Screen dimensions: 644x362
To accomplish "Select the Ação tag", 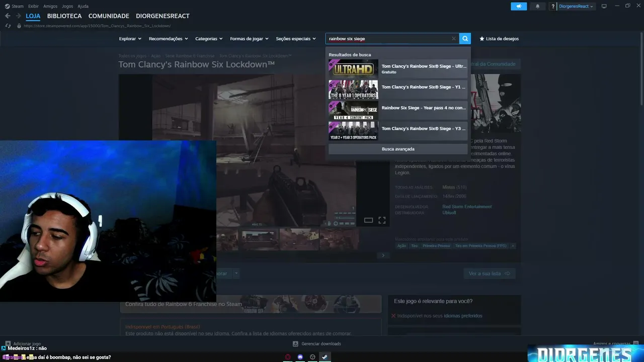I will [401, 246].
